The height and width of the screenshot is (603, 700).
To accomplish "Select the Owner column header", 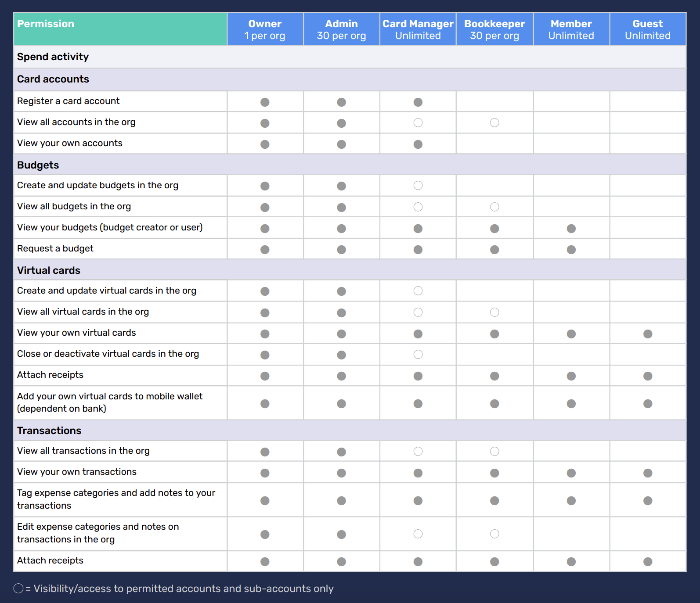I will [265, 29].
